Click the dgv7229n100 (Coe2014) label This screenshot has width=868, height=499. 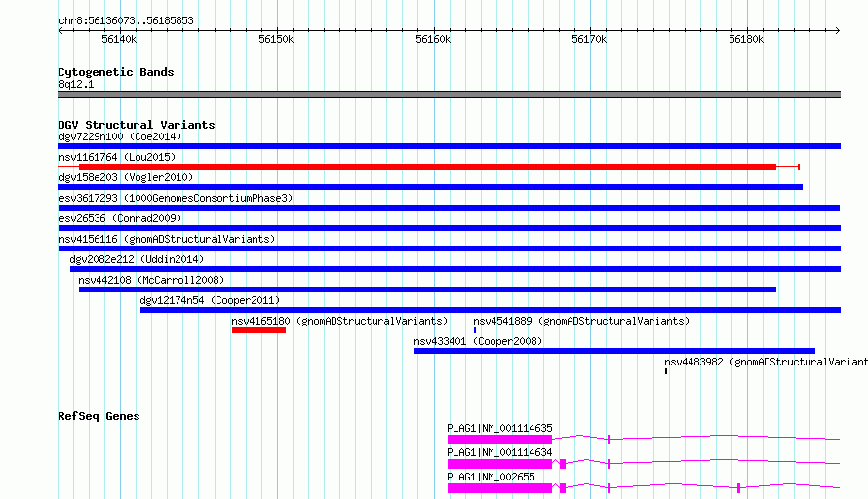point(120,136)
